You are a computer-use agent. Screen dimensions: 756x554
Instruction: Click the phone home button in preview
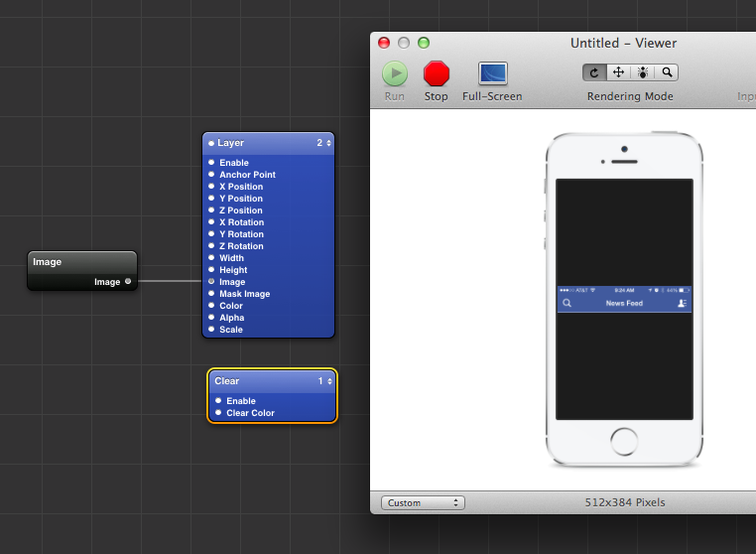coord(624,441)
